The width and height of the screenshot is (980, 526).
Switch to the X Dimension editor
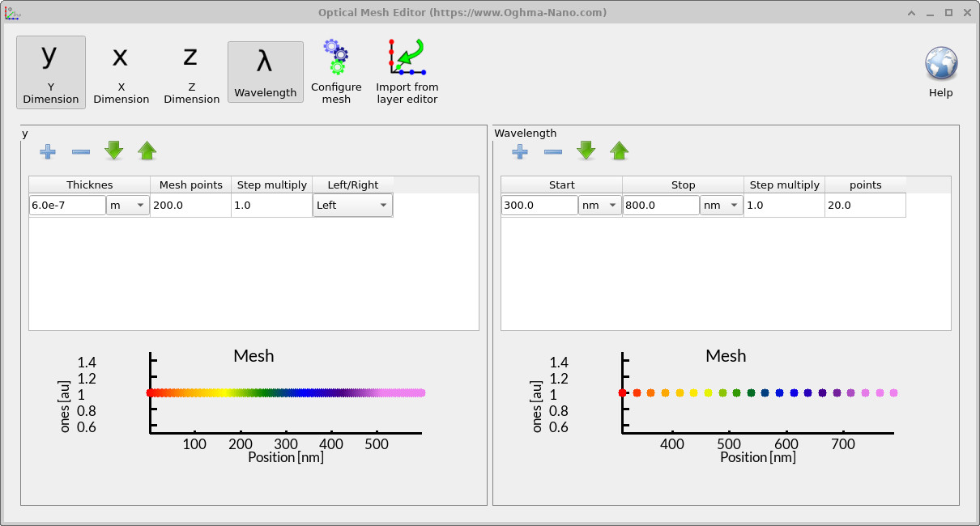(x=121, y=71)
